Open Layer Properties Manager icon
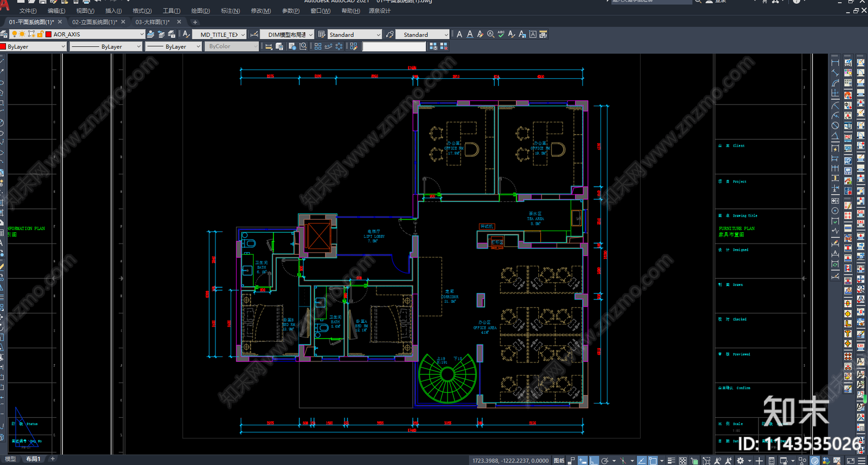 (4, 34)
